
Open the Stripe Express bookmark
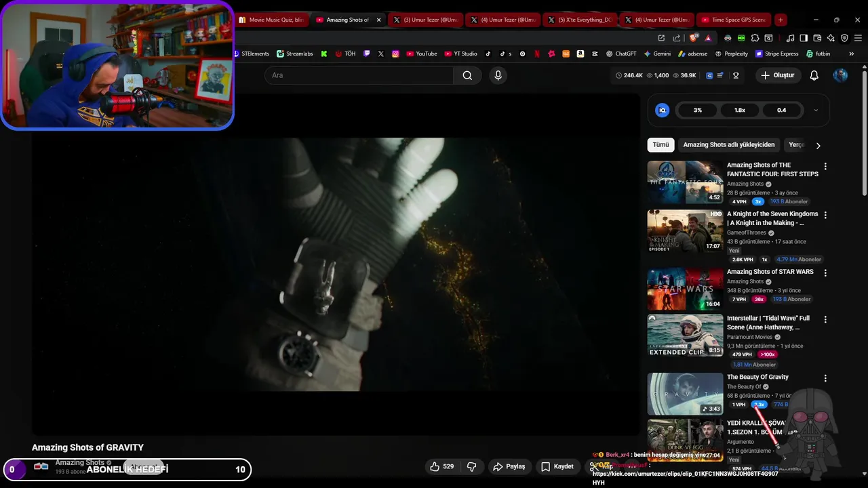pos(776,54)
